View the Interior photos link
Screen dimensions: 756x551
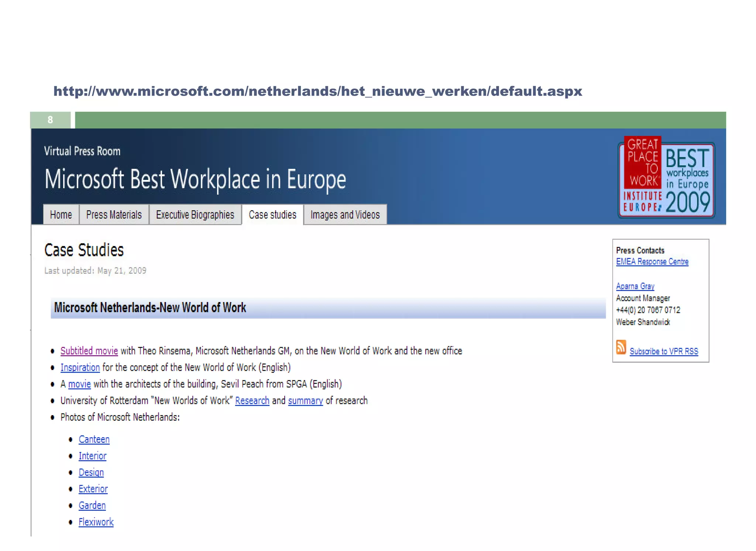[x=92, y=456]
